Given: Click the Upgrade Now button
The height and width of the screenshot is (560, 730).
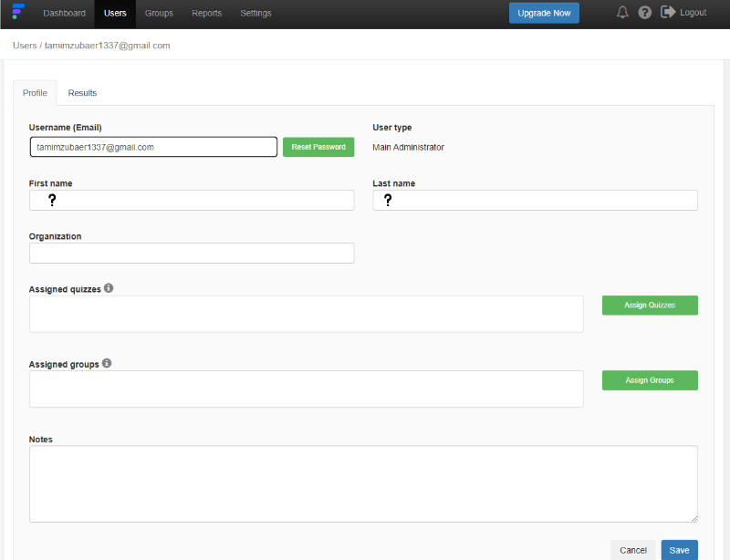Looking at the screenshot, I should click(x=544, y=13).
